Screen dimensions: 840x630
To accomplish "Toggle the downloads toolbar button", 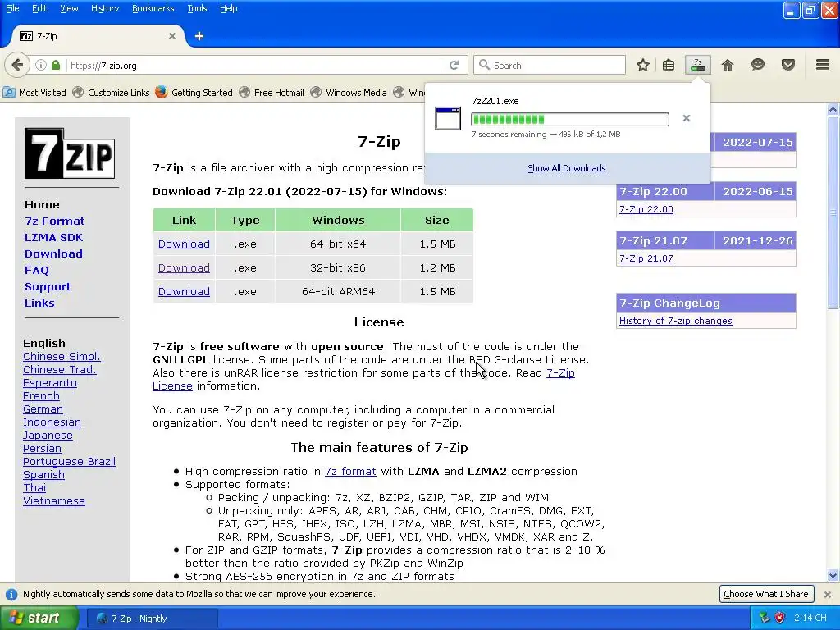I will point(698,66).
